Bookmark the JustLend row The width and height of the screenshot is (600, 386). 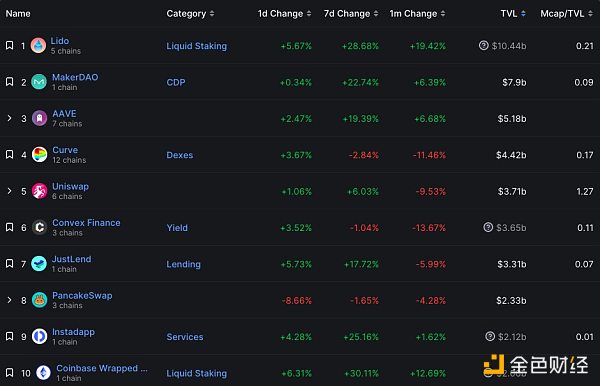(10, 264)
